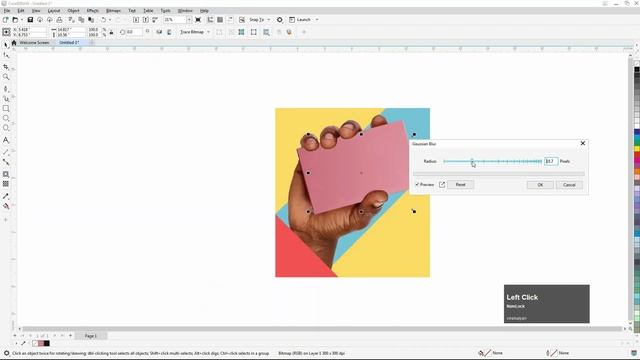Click the Print icon in the toolbar
The image size is (640, 360).
tap(59, 20)
